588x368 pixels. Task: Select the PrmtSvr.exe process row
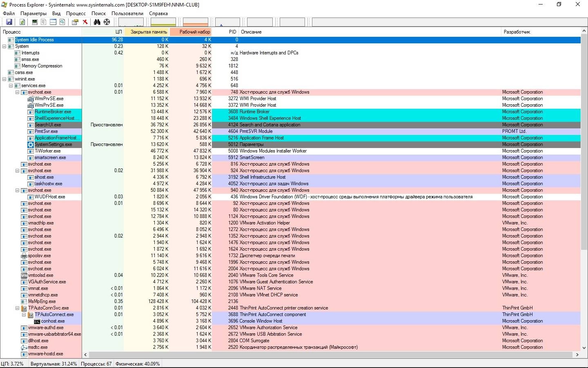click(x=290, y=131)
